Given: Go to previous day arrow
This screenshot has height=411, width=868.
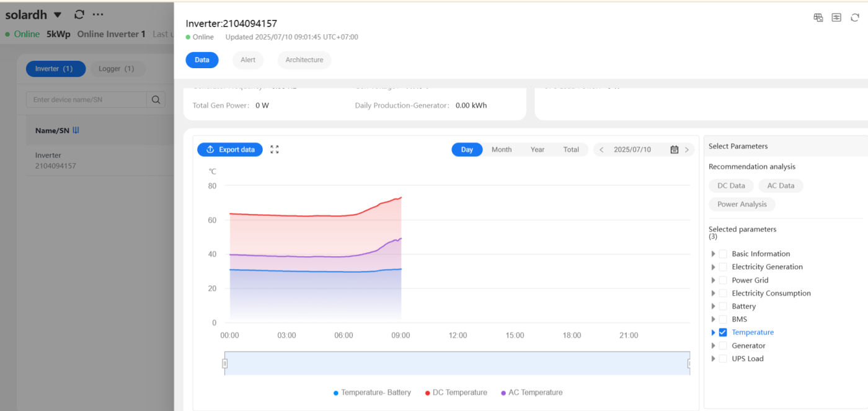Looking at the screenshot, I should point(601,149).
